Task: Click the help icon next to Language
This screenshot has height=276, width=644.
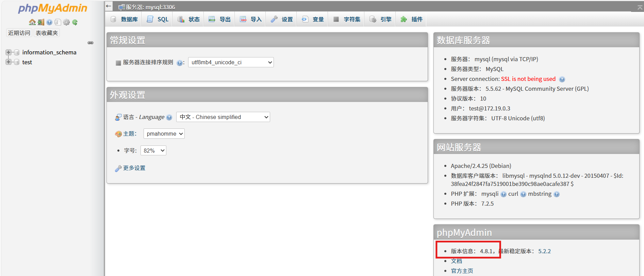Action: (x=169, y=117)
